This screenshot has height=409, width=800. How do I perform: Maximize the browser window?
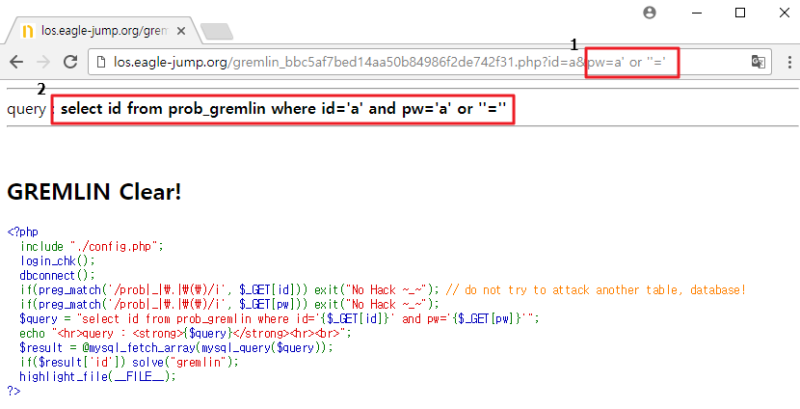pyautogui.click(x=740, y=13)
